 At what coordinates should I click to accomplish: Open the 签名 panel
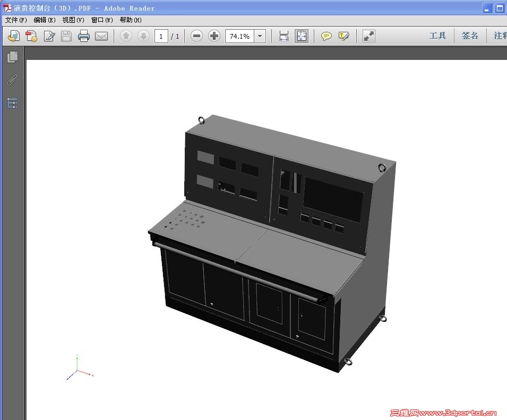point(470,36)
